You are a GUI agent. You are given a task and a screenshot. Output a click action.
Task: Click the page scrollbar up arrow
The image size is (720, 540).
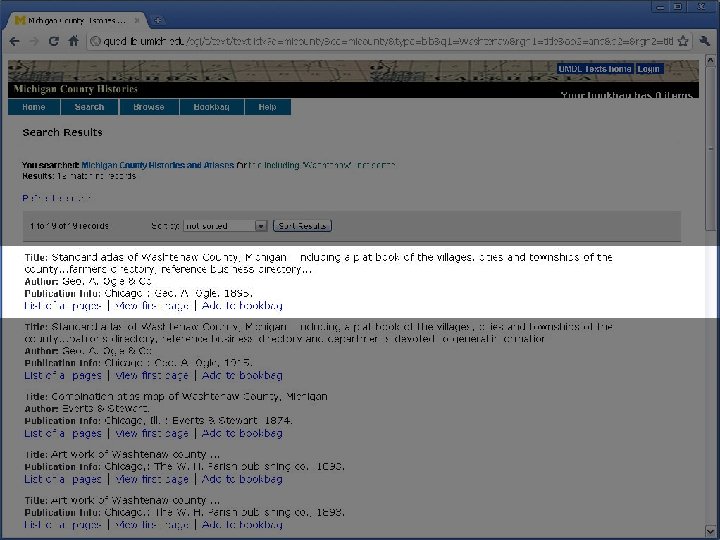coord(710,60)
